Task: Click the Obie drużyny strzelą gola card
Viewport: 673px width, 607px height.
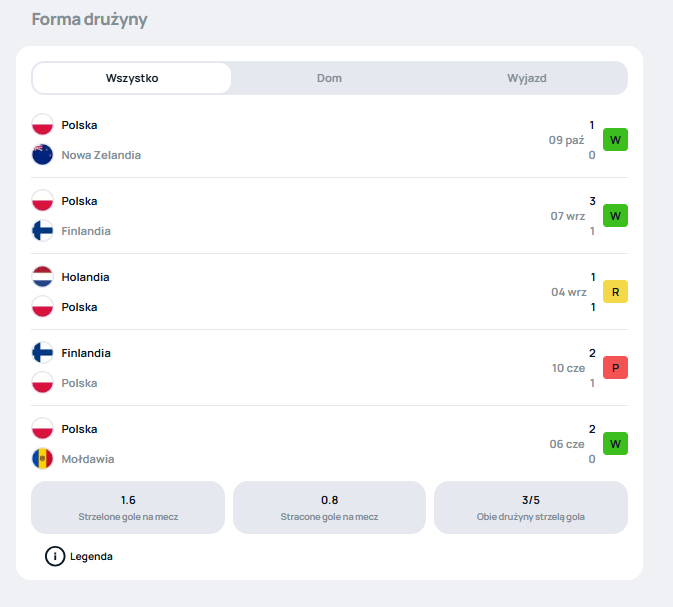Action: (x=530, y=507)
